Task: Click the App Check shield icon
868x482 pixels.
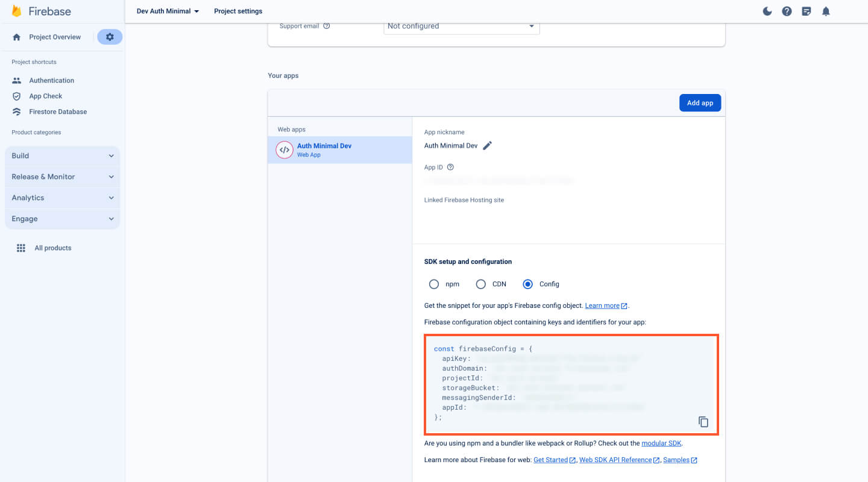Action: (x=17, y=96)
